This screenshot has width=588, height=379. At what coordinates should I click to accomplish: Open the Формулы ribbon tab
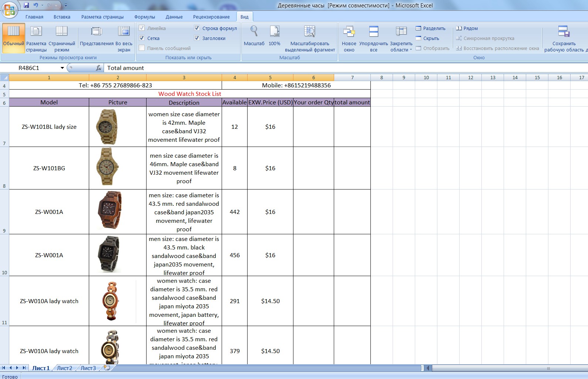145,17
